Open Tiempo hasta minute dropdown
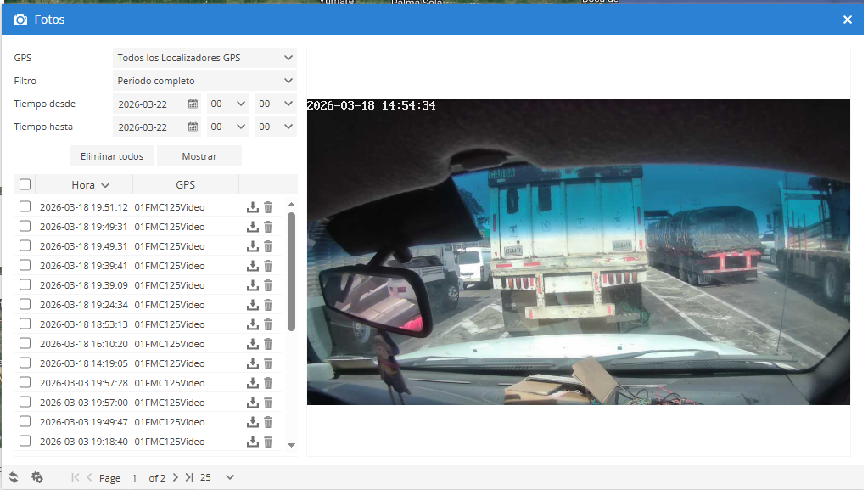 (275, 127)
